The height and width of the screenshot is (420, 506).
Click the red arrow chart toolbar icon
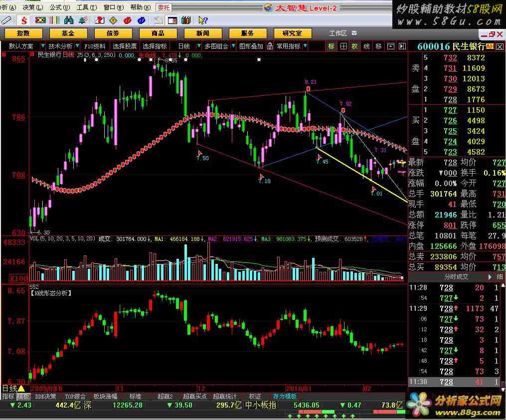click(99, 20)
